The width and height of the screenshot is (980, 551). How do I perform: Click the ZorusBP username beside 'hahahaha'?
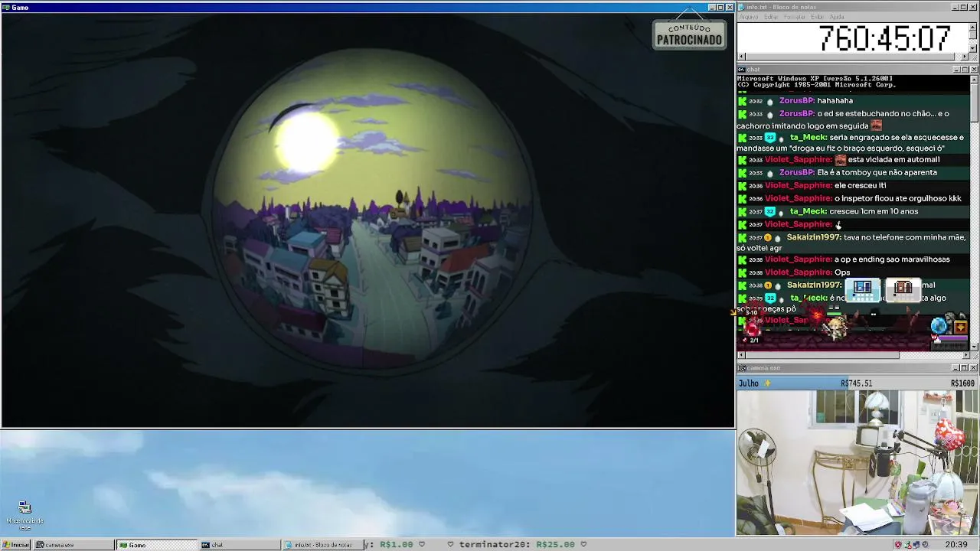(x=796, y=101)
